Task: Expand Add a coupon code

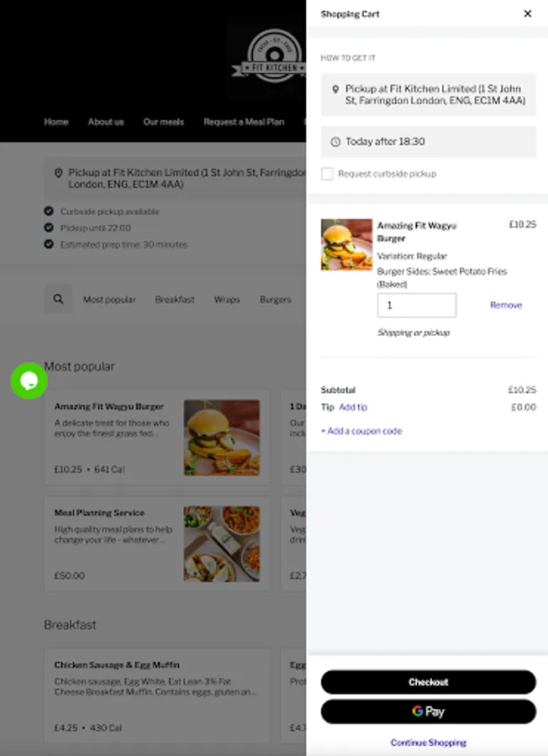Action: click(361, 431)
